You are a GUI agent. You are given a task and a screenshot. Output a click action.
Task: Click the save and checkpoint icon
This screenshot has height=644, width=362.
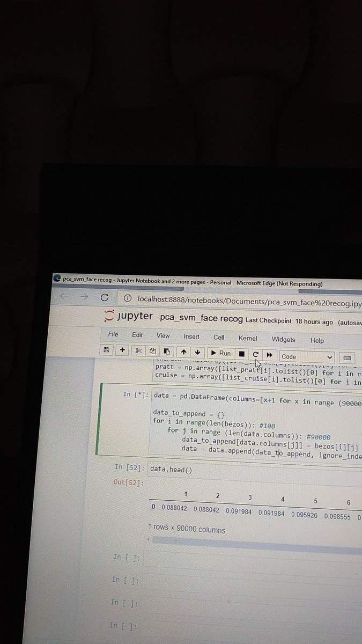pyautogui.click(x=106, y=350)
